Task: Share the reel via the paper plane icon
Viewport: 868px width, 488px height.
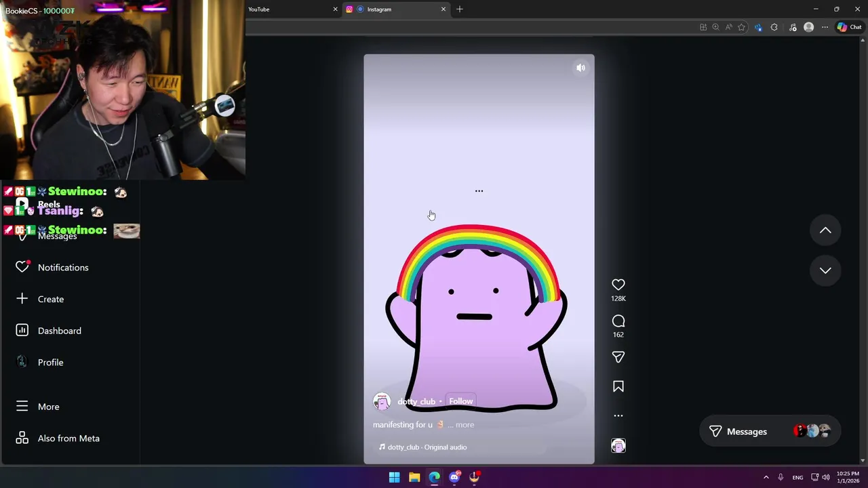Action: click(x=618, y=357)
